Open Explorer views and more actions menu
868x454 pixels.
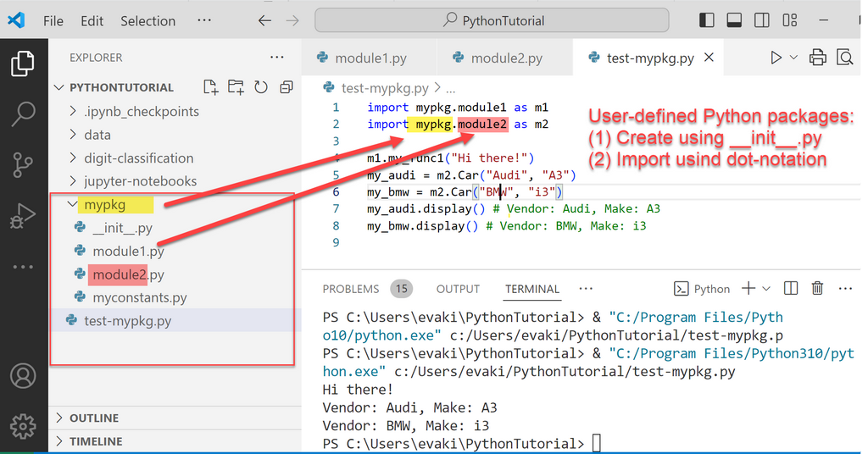pos(277,57)
